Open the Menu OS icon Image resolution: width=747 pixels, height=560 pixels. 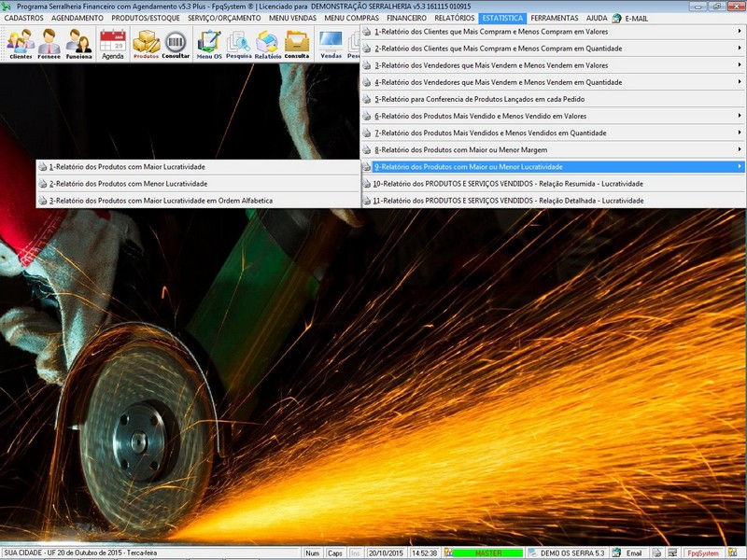pos(209,43)
